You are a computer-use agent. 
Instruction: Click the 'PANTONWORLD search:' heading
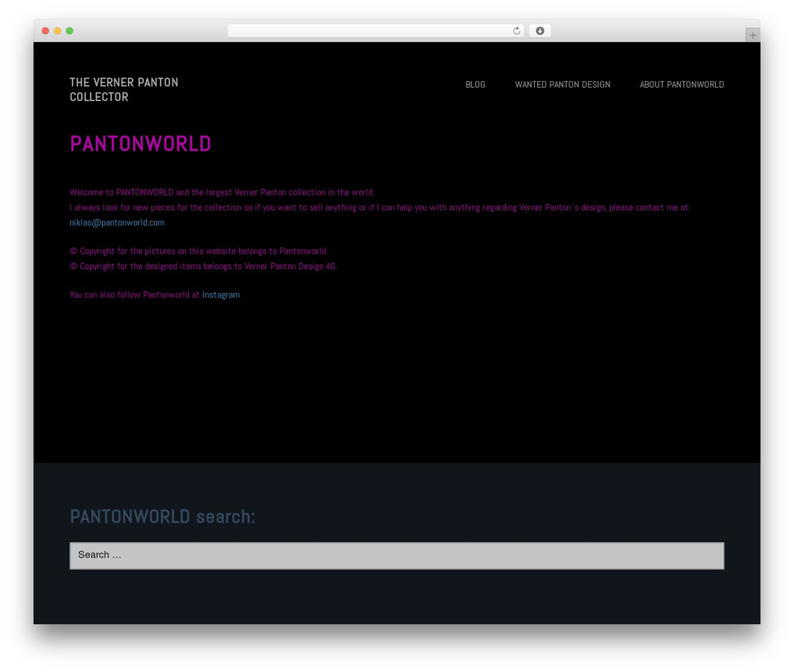click(163, 516)
